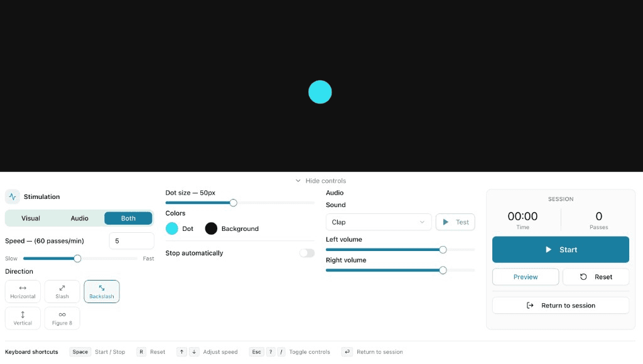Open the Sound dropdown showing Clap
Image resolution: width=643 pixels, height=364 pixels.
tap(379, 222)
